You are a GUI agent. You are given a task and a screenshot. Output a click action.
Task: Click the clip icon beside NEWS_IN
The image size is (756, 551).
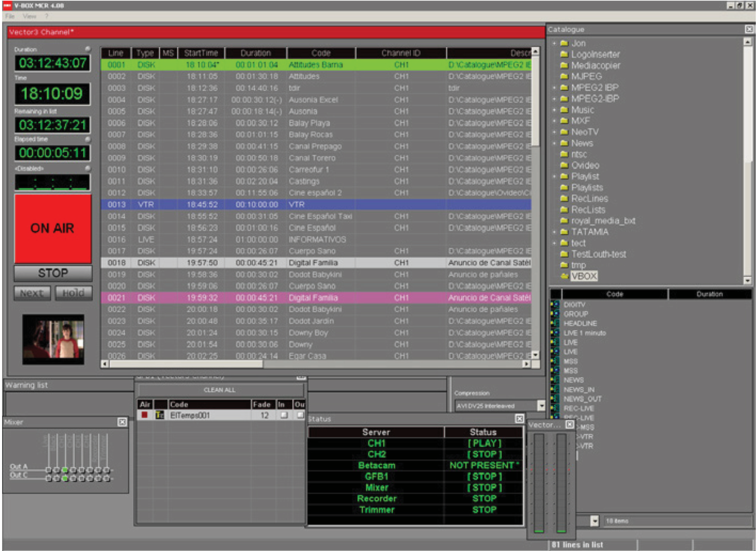point(555,389)
